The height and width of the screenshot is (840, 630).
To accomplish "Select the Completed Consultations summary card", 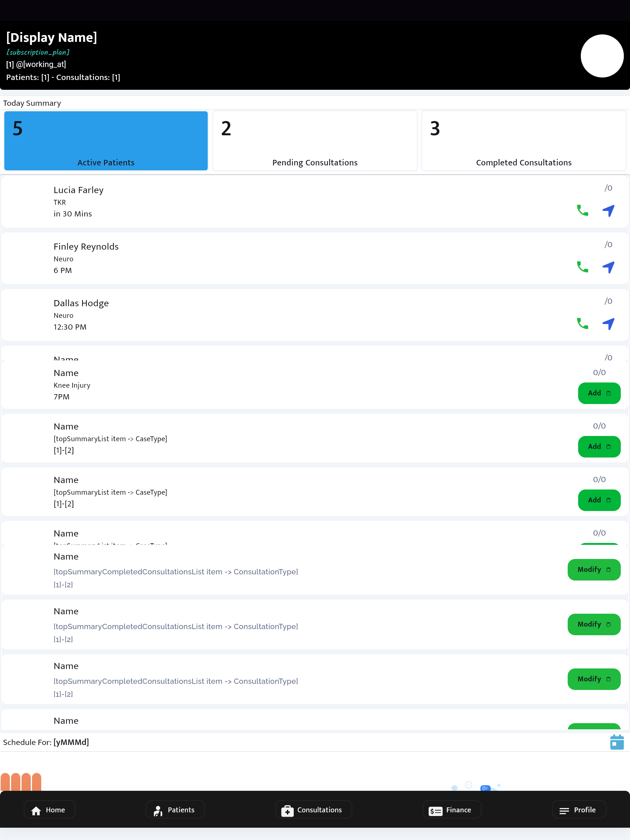I will point(524,141).
